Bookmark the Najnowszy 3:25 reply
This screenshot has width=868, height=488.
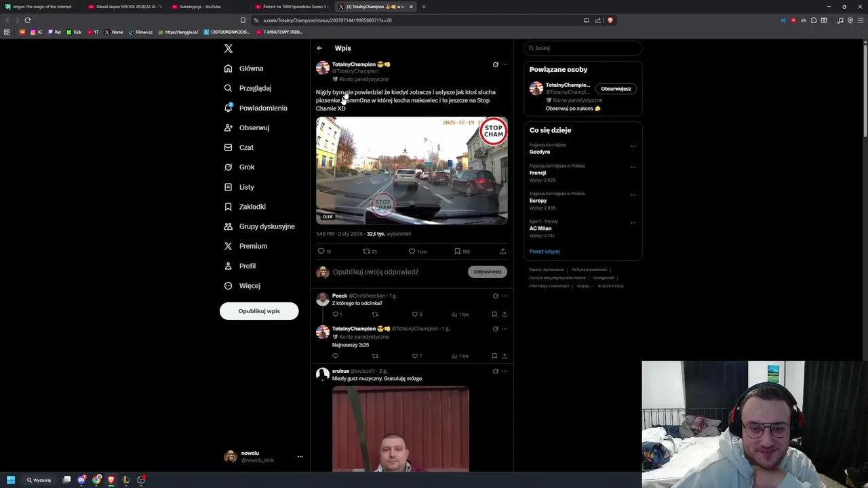[x=494, y=356]
